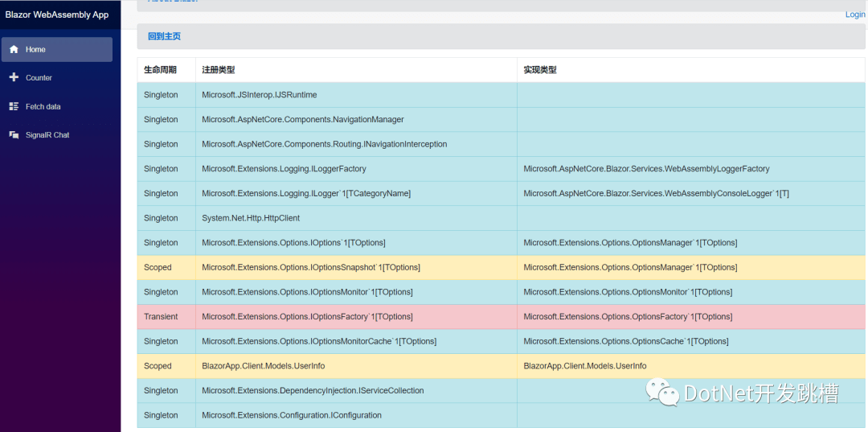The width and height of the screenshot is (868, 432).
Task: Click the 生命周期 column header
Action: pyautogui.click(x=160, y=70)
